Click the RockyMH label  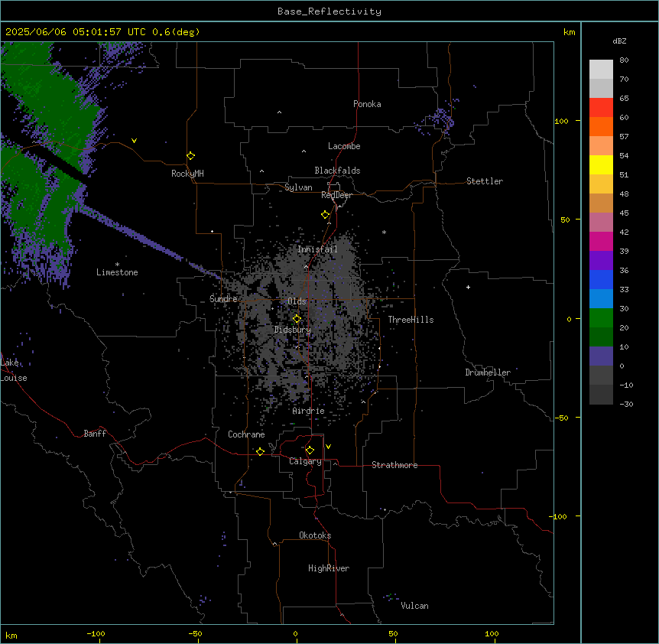[x=187, y=174]
